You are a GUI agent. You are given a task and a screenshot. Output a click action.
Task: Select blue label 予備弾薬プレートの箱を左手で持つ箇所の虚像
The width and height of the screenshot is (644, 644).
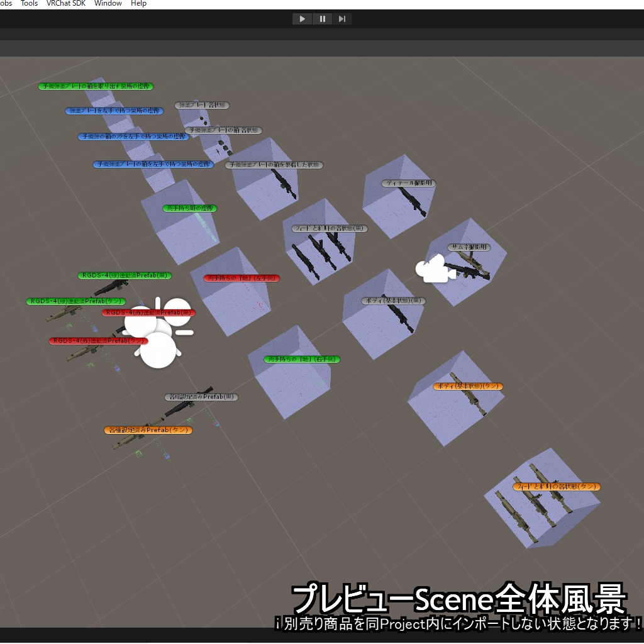point(153,164)
